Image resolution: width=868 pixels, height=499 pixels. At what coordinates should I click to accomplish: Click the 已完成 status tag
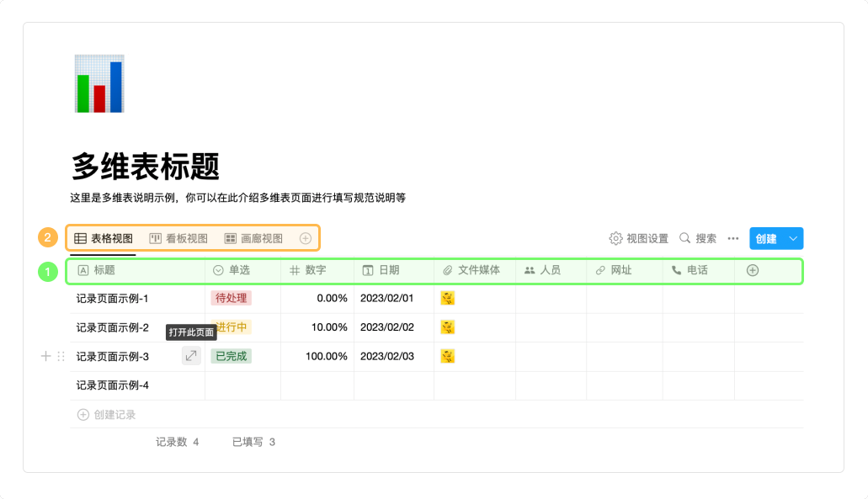(231, 356)
